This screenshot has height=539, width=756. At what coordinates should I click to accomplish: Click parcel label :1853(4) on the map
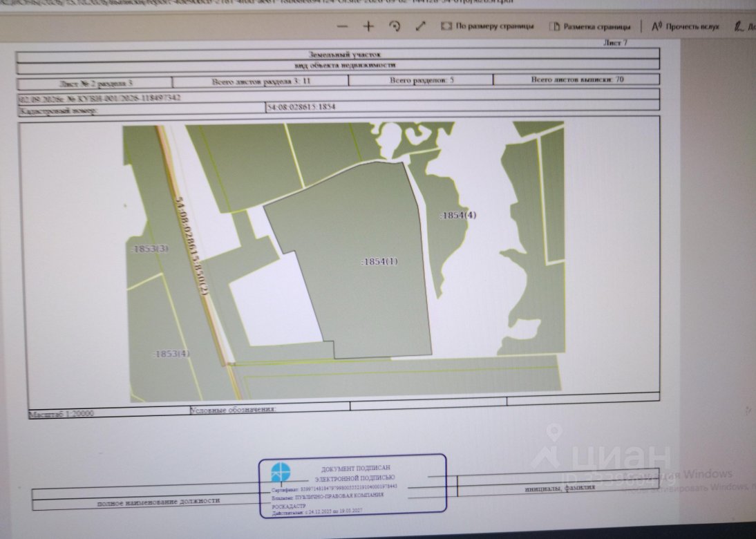click(171, 354)
